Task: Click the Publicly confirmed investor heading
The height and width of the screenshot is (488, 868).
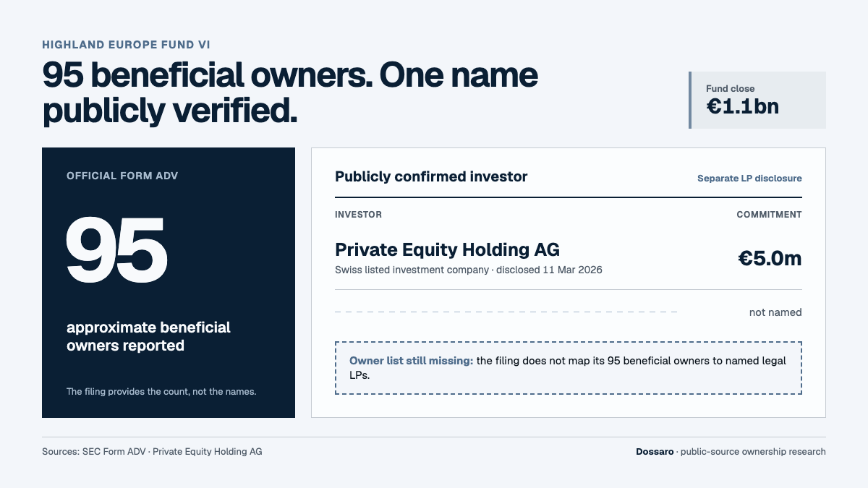Action: (x=431, y=176)
